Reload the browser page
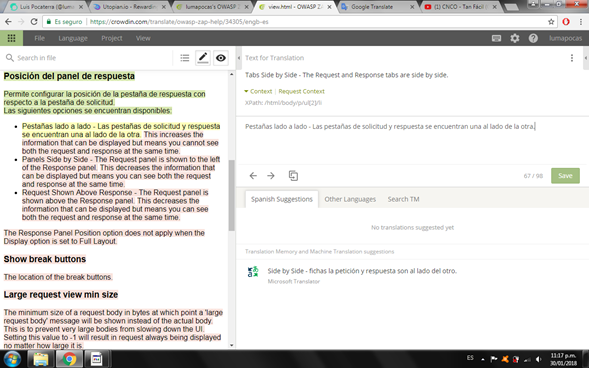 pos(34,22)
